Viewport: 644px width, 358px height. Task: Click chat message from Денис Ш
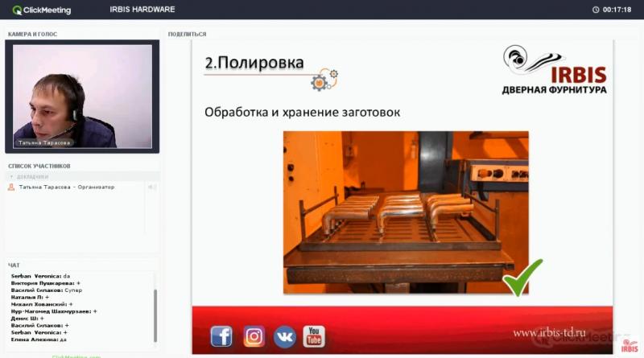(27, 318)
